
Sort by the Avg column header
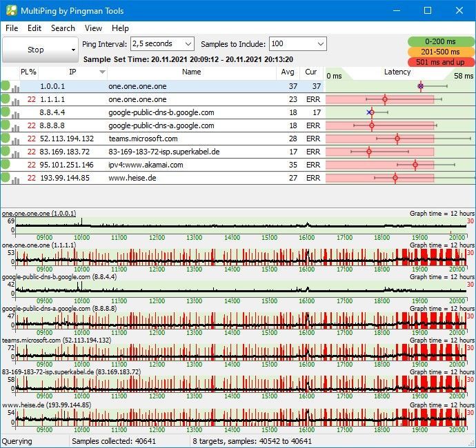(288, 72)
